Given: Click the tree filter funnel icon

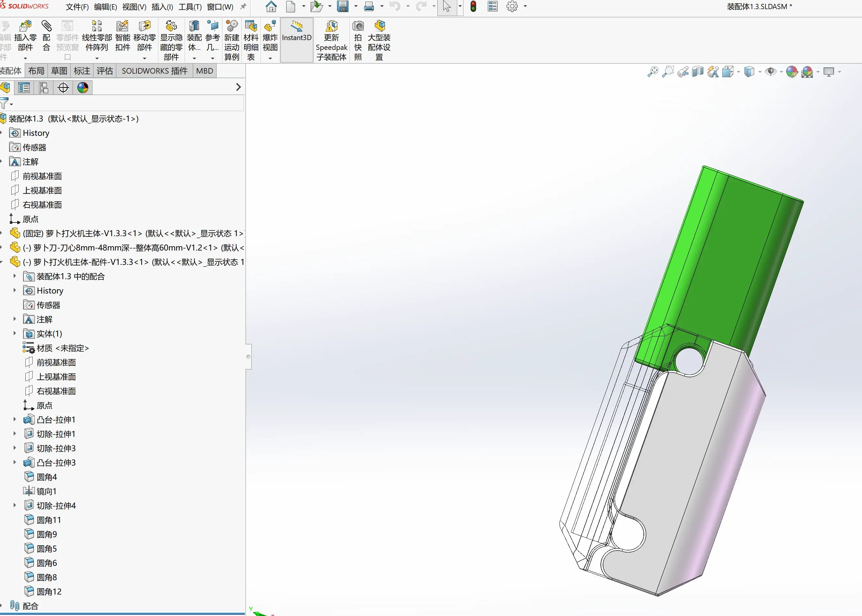Looking at the screenshot, I should point(4,103).
